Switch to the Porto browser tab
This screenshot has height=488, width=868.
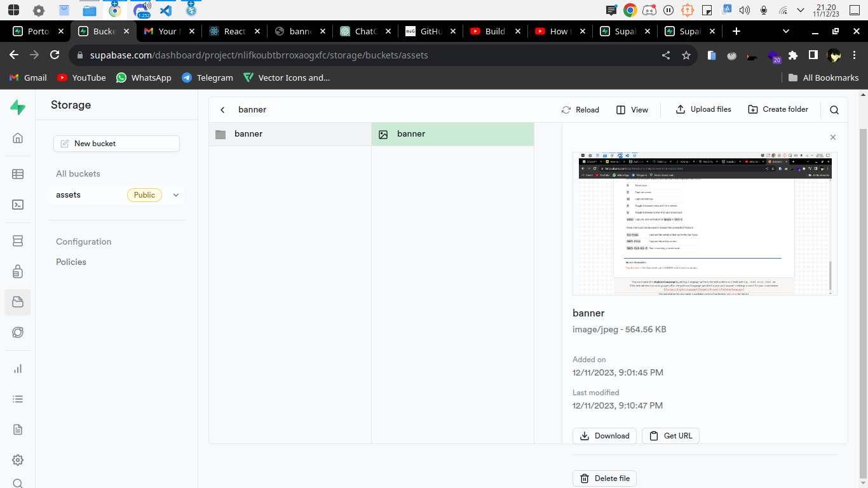point(38,31)
